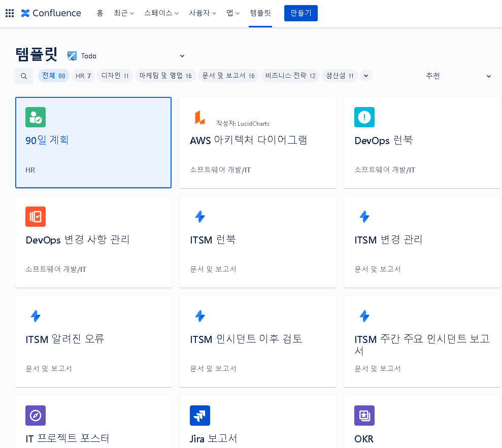Click the HR label on 90일 계획 card

[x=30, y=170]
